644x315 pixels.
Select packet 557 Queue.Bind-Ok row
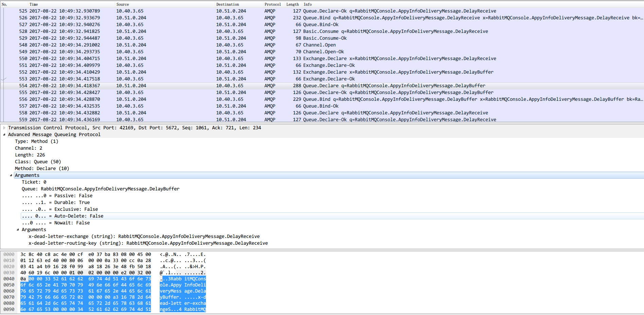[322, 106]
